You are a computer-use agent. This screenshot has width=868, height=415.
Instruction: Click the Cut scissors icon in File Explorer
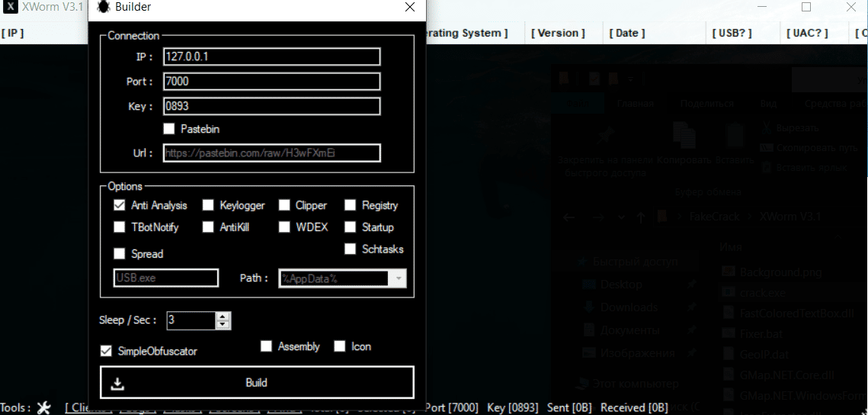tap(766, 127)
